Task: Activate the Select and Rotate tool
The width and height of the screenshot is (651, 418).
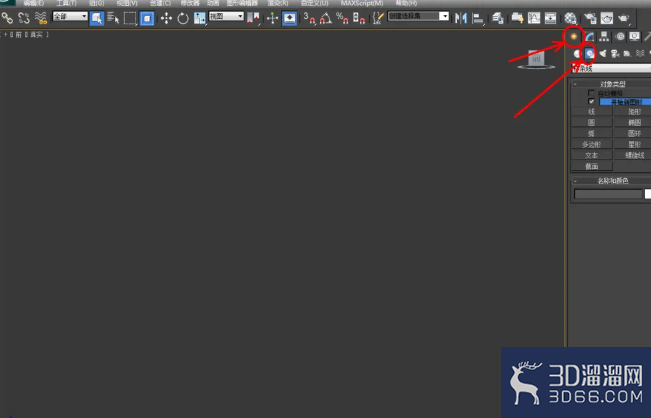Action: point(183,18)
